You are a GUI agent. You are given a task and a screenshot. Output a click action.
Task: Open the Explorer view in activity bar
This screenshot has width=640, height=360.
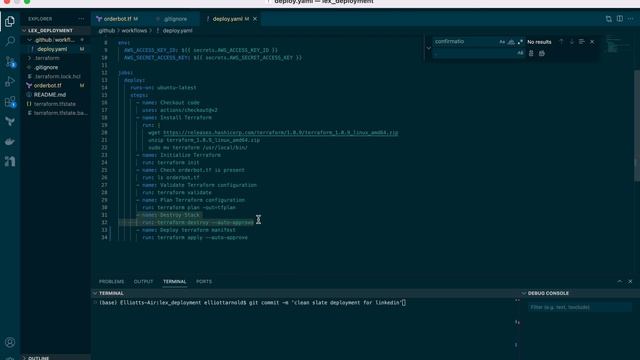(x=10, y=21)
